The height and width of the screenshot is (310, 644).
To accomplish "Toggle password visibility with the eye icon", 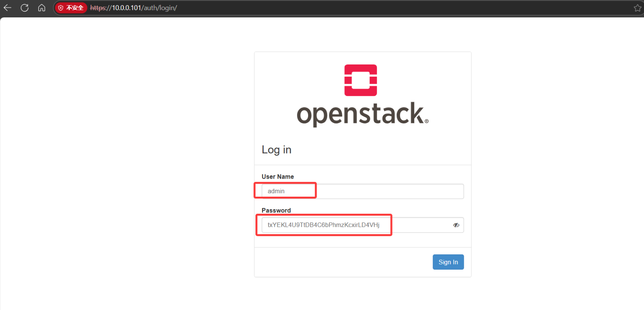I will click(456, 225).
